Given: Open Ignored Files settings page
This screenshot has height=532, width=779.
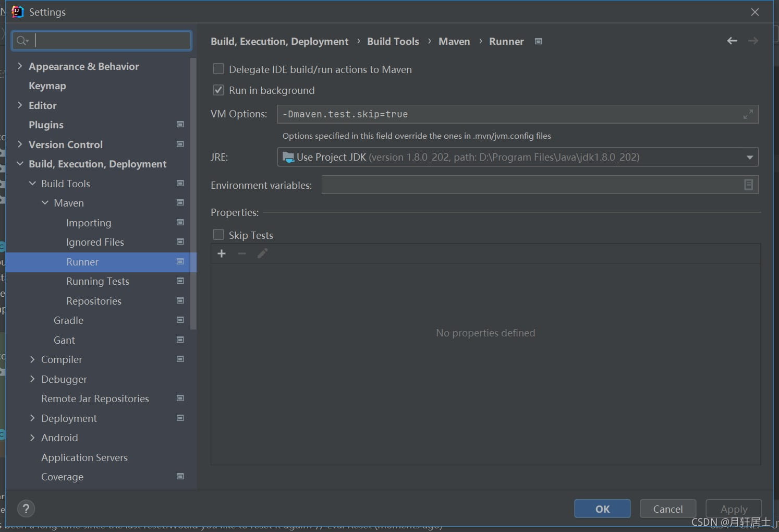Looking at the screenshot, I should pos(95,242).
